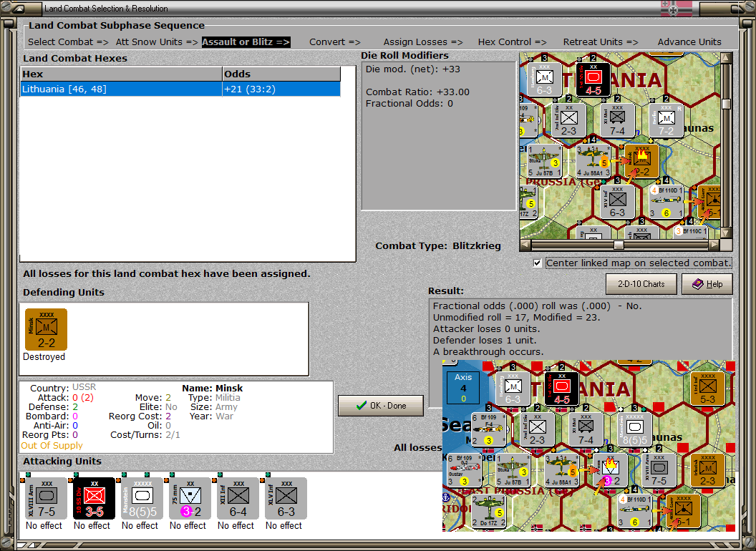Viewport: 756px width, 551px height.
Task: Click the Select Combat subphase step
Action: (x=68, y=42)
